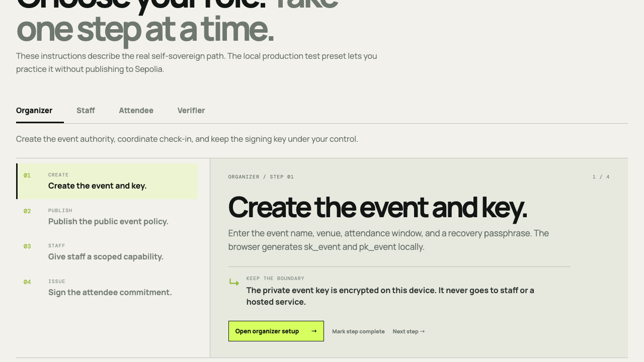Go to Next step
This screenshot has width=644, height=362.
tap(409, 331)
